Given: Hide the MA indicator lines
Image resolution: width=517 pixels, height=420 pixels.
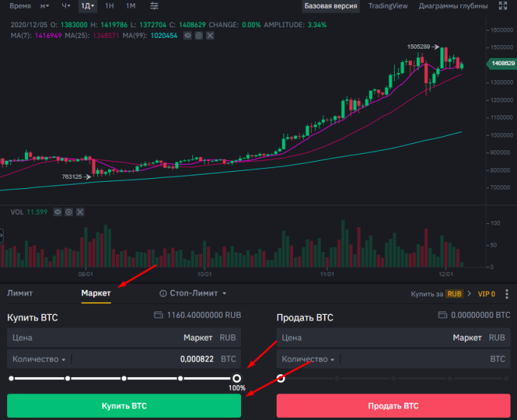Looking at the screenshot, I should (x=187, y=36).
